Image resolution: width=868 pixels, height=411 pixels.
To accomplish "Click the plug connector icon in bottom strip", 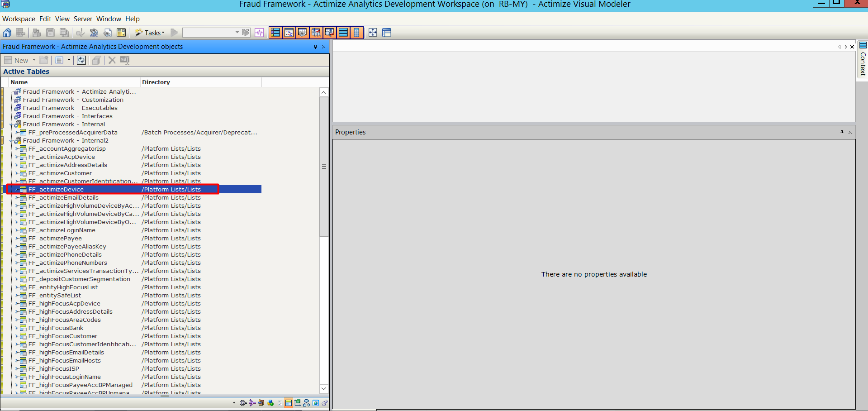I will [243, 403].
